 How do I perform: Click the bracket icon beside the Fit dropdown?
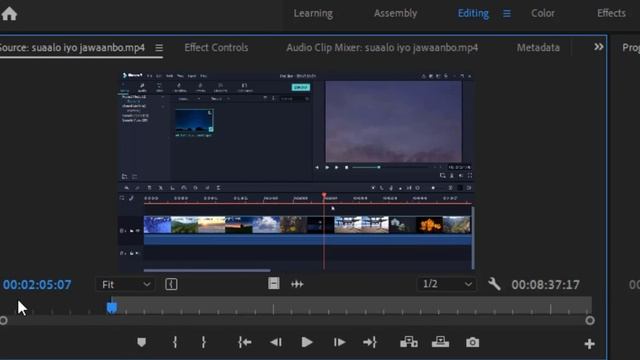(171, 284)
